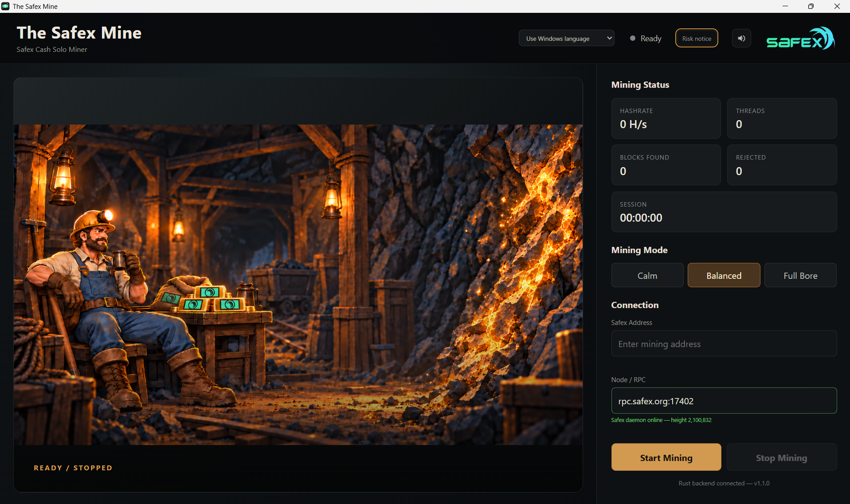Click the Rejected card
850x504 pixels.
tap(782, 165)
